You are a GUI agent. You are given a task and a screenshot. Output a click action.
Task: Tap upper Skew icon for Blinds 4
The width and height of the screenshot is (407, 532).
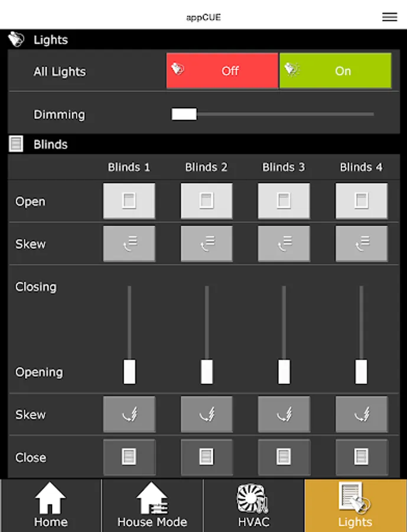[x=361, y=244]
